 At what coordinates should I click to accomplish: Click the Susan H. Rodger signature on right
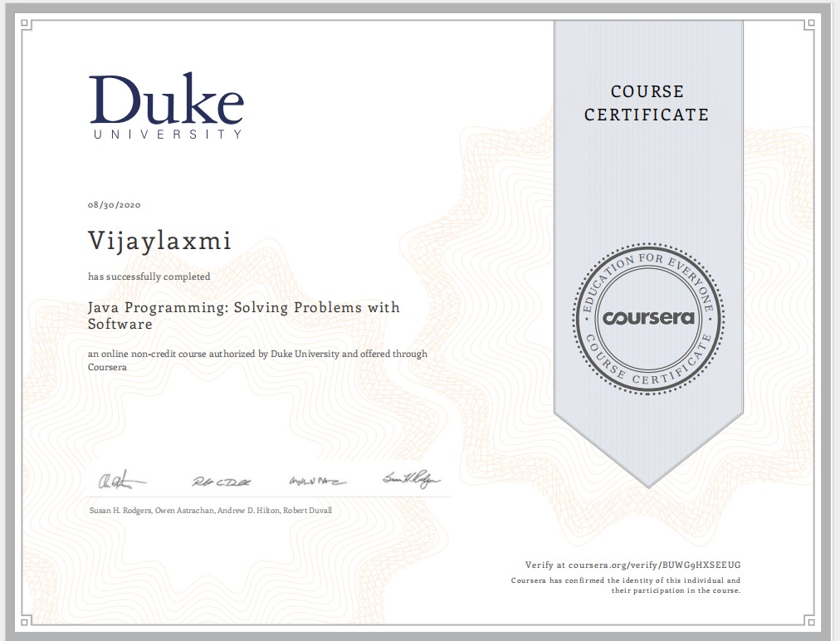tap(412, 478)
